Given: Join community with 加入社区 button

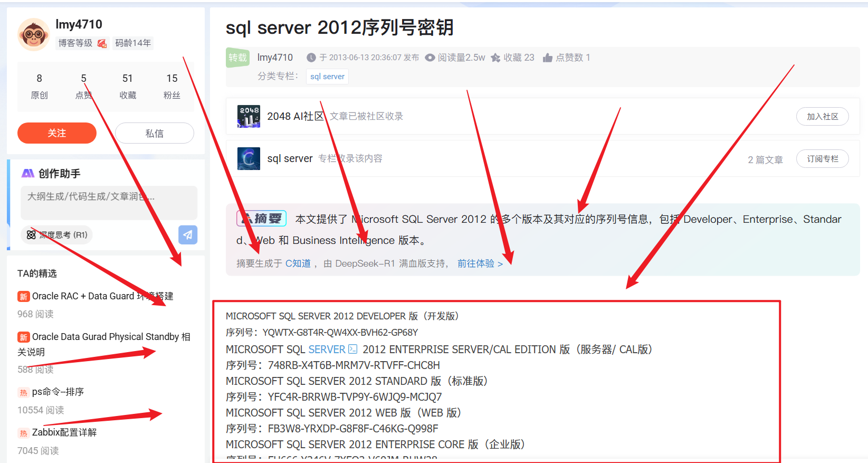Looking at the screenshot, I should pyautogui.click(x=822, y=117).
